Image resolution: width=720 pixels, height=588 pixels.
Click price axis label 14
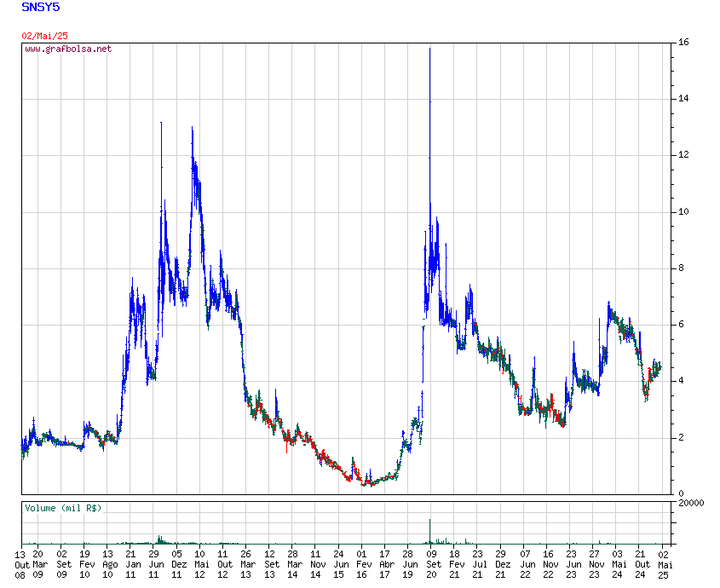coord(683,99)
